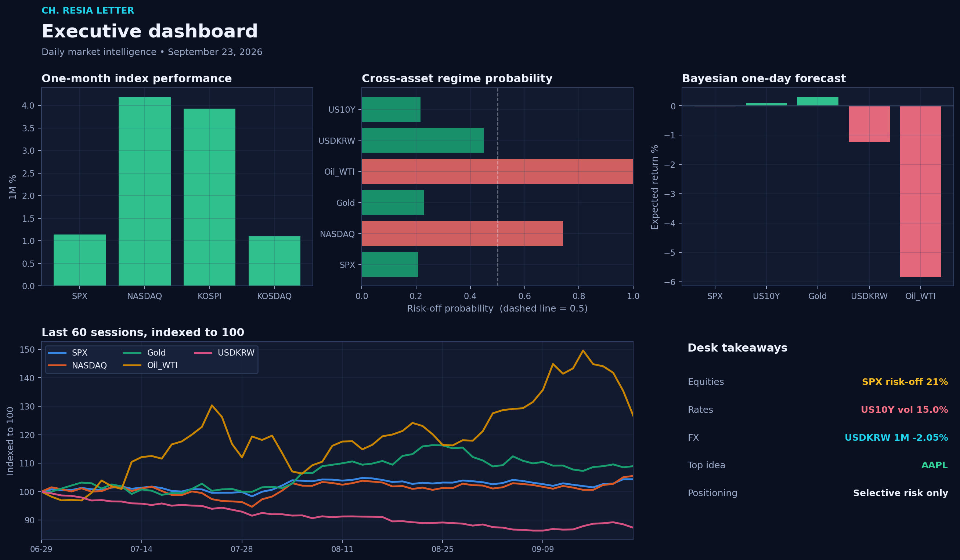Select the US10Y risk-off probability bar
This screenshot has width=960, height=560.
point(391,109)
